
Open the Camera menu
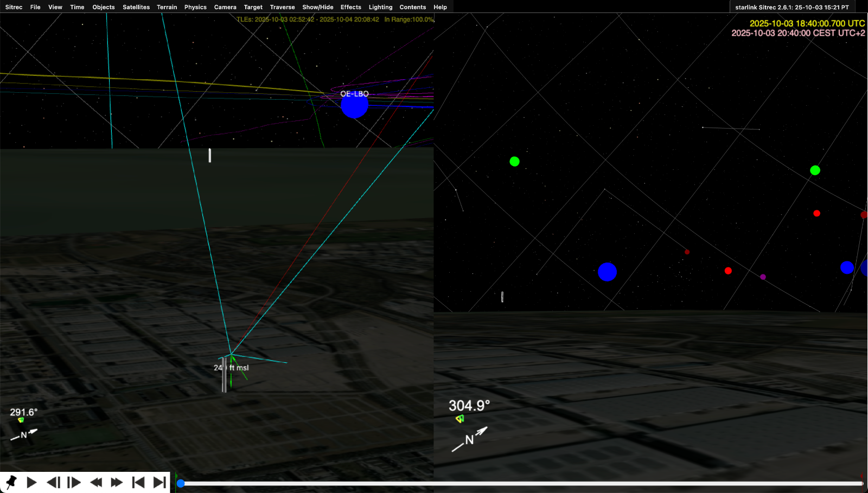tap(225, 7)
